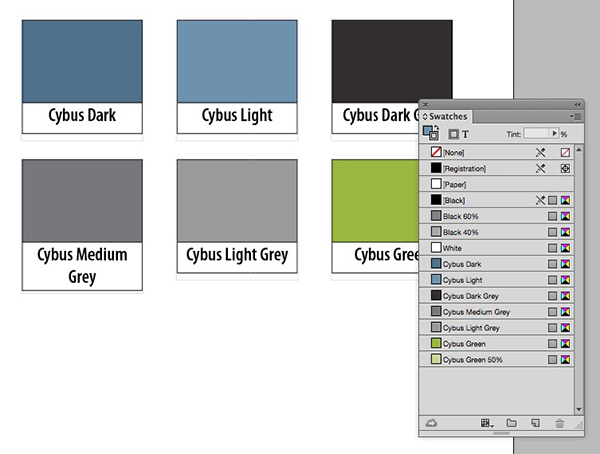The width and height of the screenshot is (600, 454).
Task: Click the none-type icon on [None] row
Action: coord(565,152)
